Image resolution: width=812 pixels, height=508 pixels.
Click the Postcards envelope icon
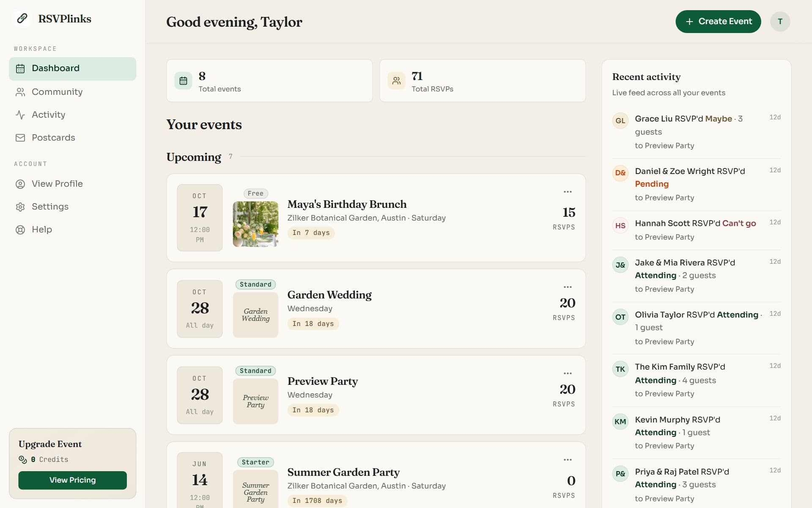click(x=20, y=138)
